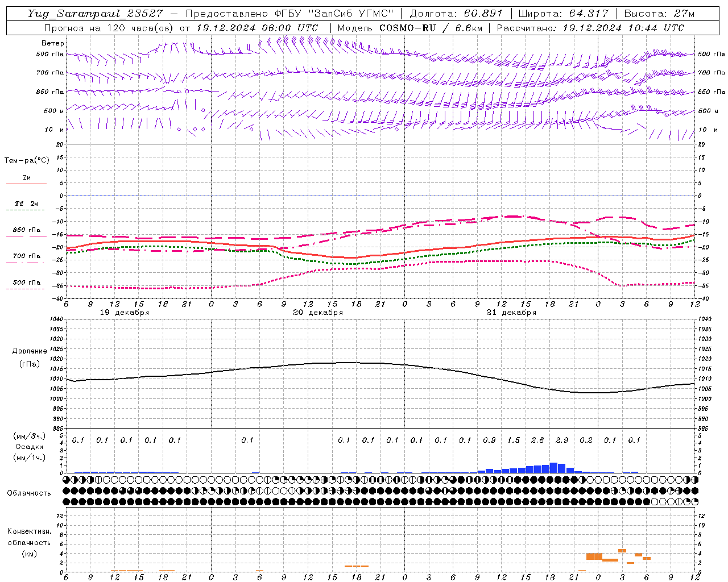The image size is (728, 582).
Task: Click the Ветер wind panel label
Action: [53, 43]
